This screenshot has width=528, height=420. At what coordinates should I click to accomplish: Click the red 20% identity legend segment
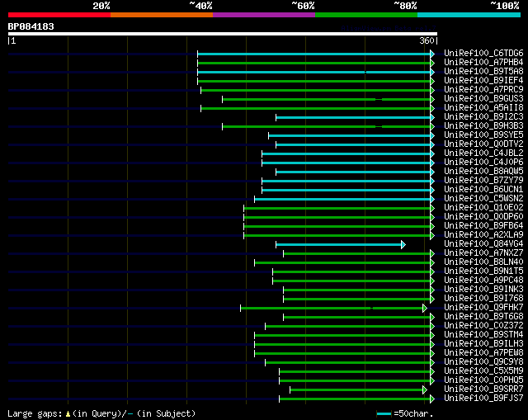coord(59,15)
